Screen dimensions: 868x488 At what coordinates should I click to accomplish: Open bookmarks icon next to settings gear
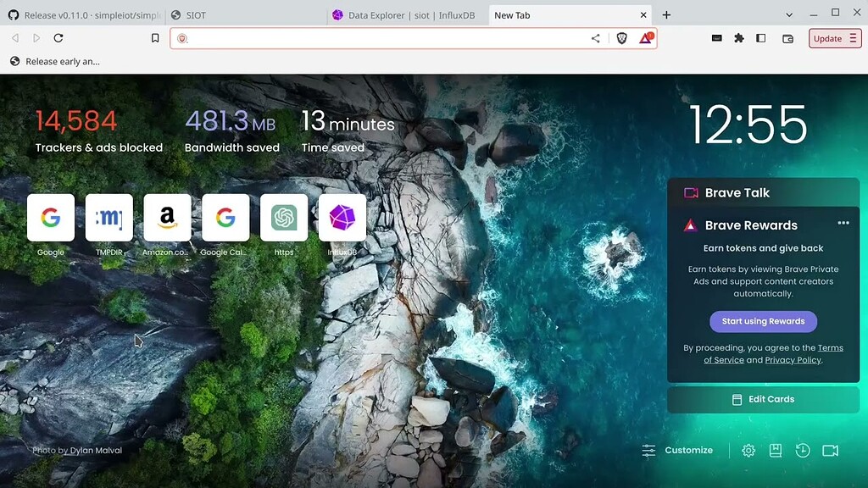coord(776,451)
